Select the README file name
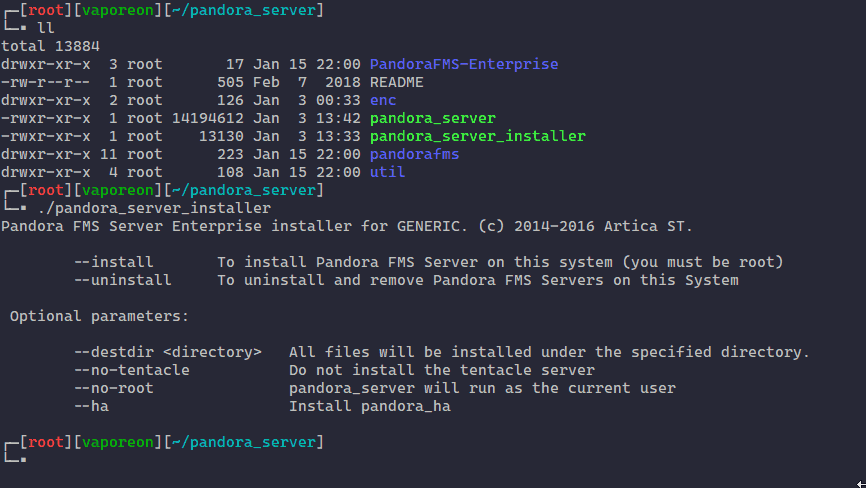Screen dimensions: 866x488 coord(397,82)
